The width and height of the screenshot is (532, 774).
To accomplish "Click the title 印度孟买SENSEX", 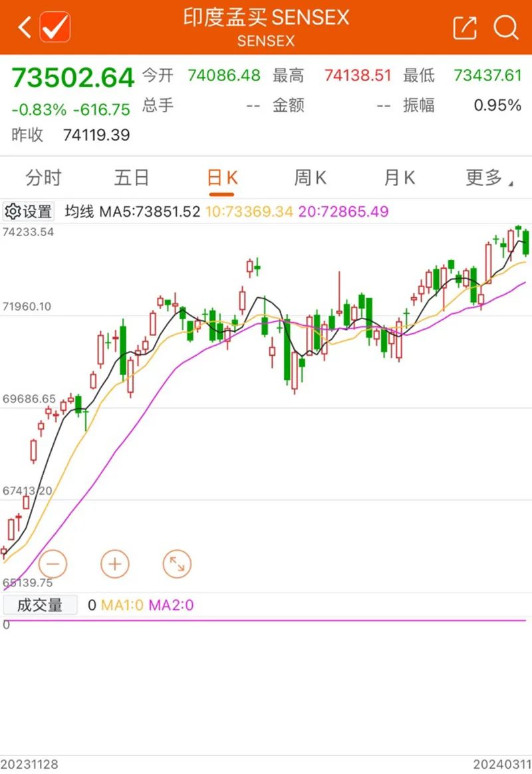I will [x=266, y=18].
